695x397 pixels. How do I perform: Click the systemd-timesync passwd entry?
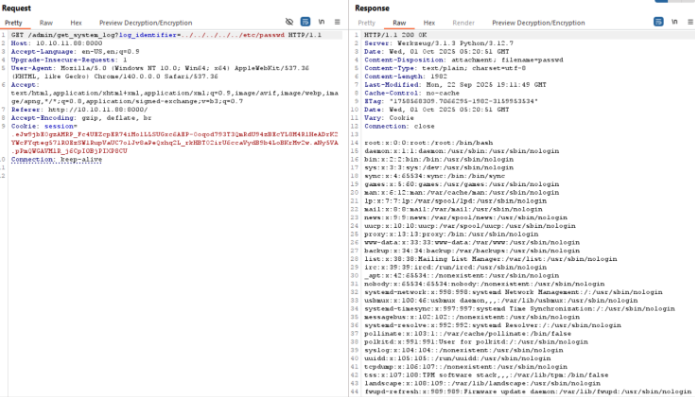[x=519, y=308]
